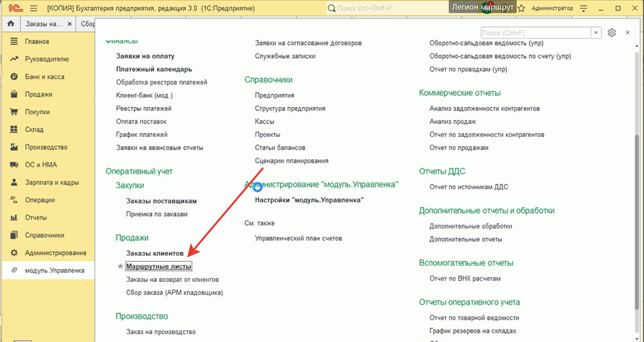Open Заказ на производство

coord(161,331)
